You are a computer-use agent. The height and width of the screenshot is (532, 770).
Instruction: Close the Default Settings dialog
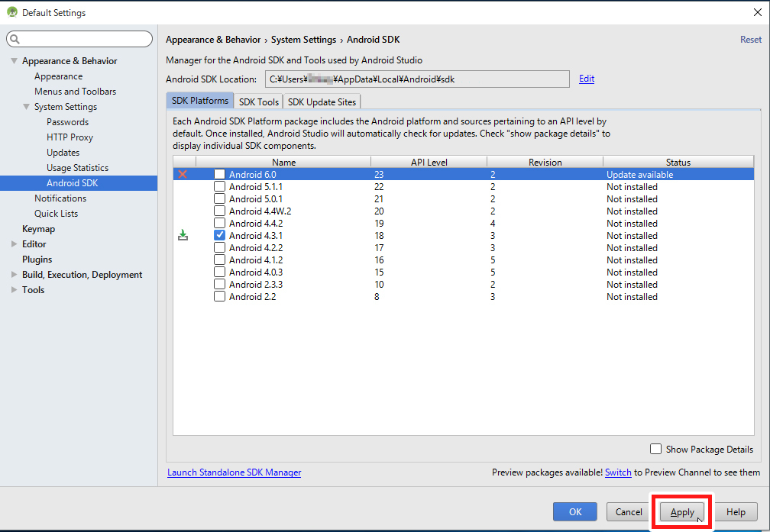tap(757, 12)
